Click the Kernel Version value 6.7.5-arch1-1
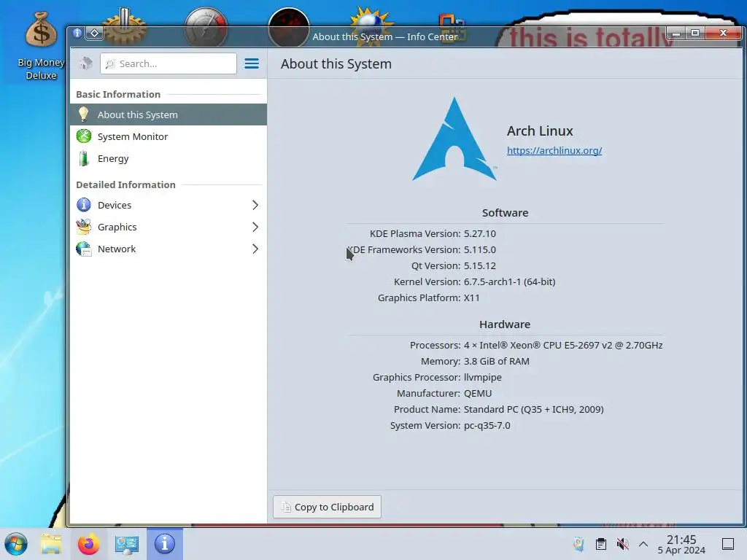 pyautogui.click(x=510, y=282)
